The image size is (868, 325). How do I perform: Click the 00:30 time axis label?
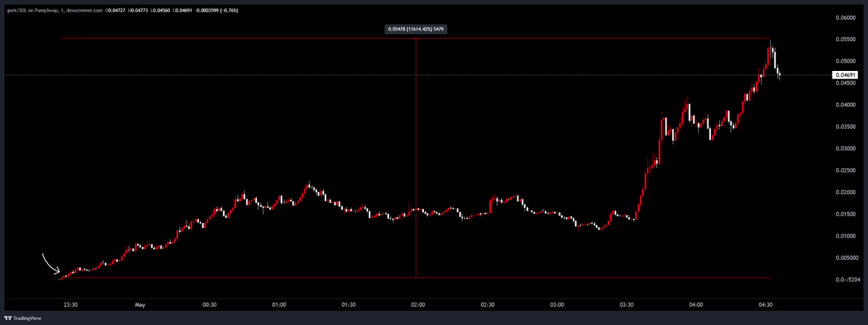click(210, 305)
